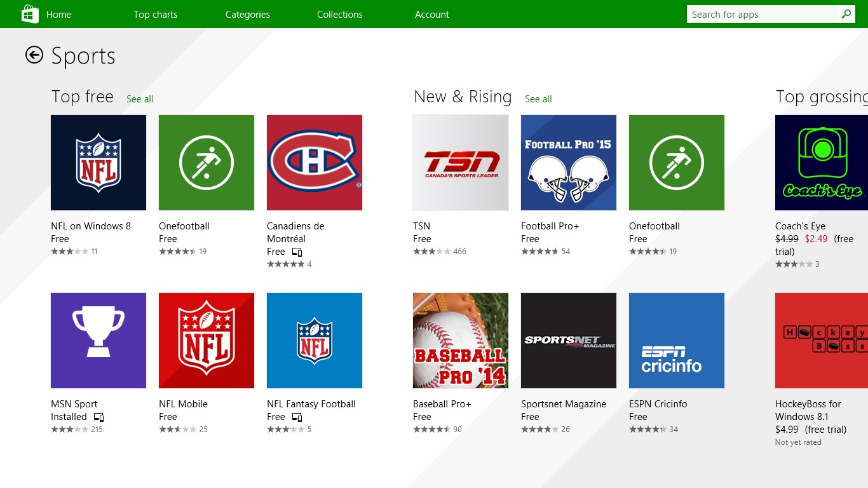Open NFL on Windows 8 app tile

click(98, 163)
